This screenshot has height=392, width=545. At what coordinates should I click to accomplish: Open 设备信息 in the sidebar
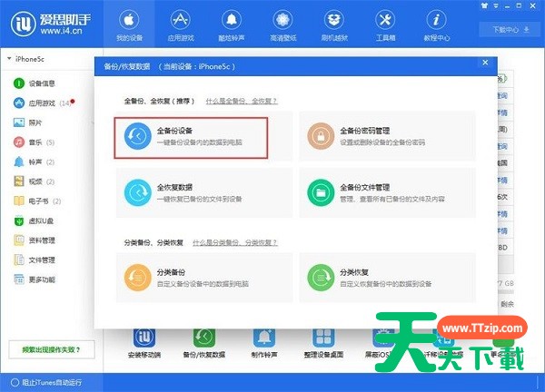(41, 83)
